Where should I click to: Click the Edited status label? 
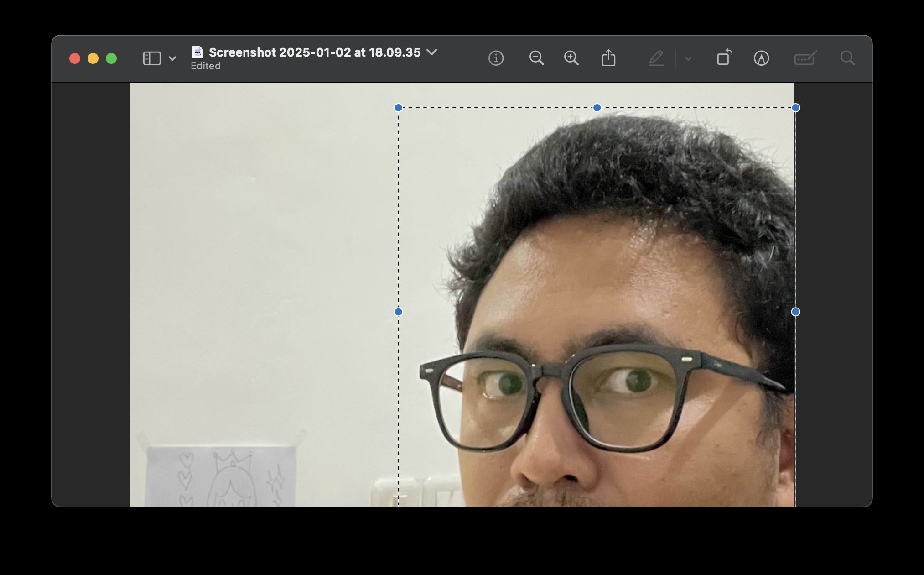[x=206, y=66]
